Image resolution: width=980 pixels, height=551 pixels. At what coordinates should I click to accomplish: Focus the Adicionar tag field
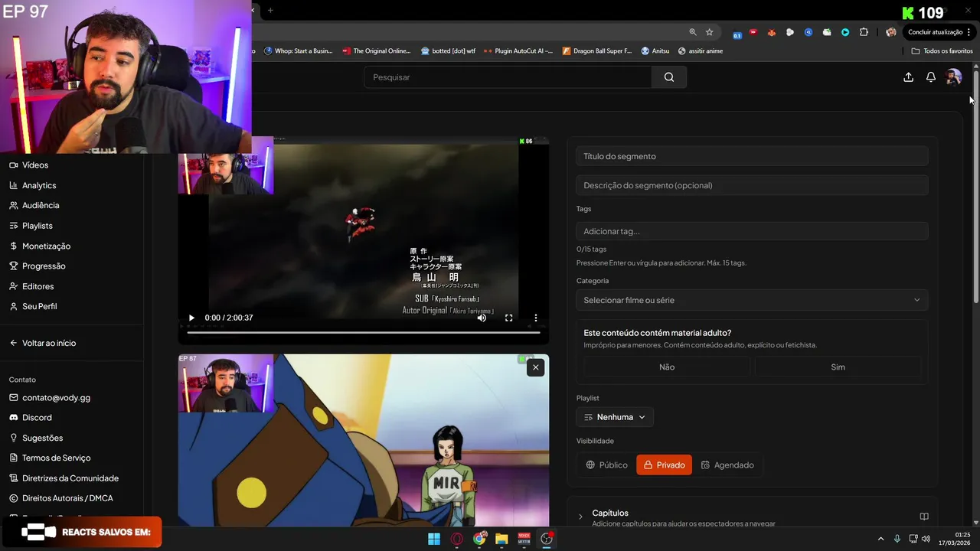[x=752, y=231]
